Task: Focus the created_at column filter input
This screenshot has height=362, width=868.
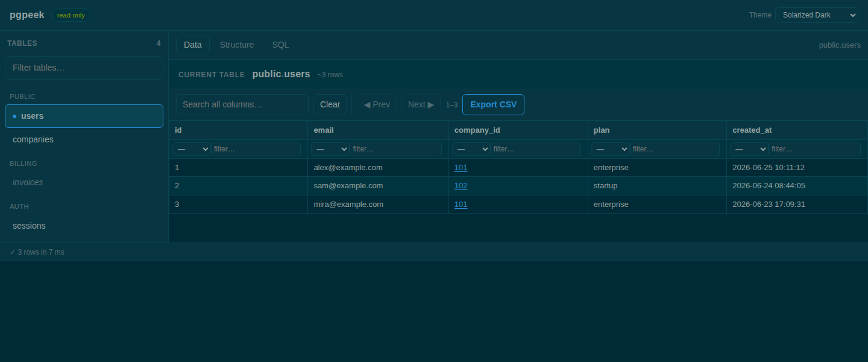Action: [x=814, y=149]
